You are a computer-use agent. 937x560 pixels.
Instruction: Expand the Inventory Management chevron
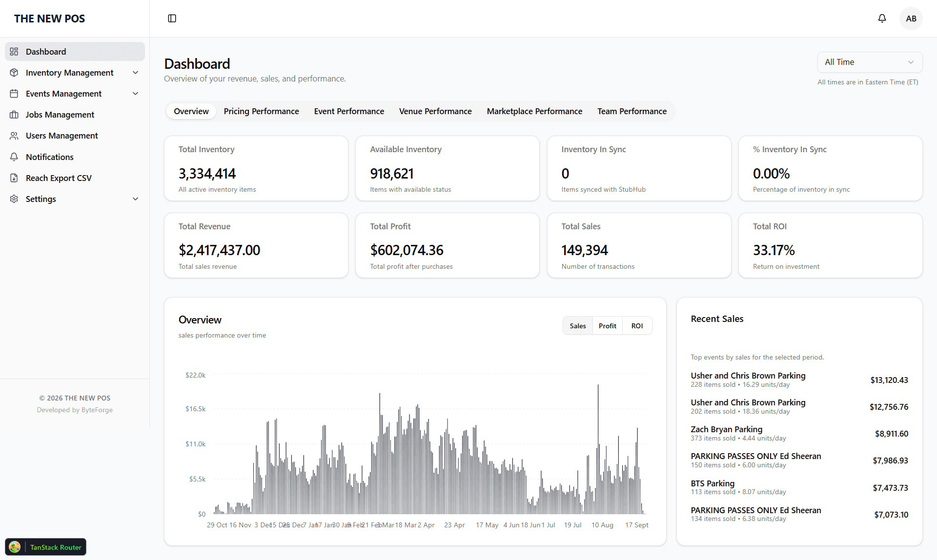[136, 73]
